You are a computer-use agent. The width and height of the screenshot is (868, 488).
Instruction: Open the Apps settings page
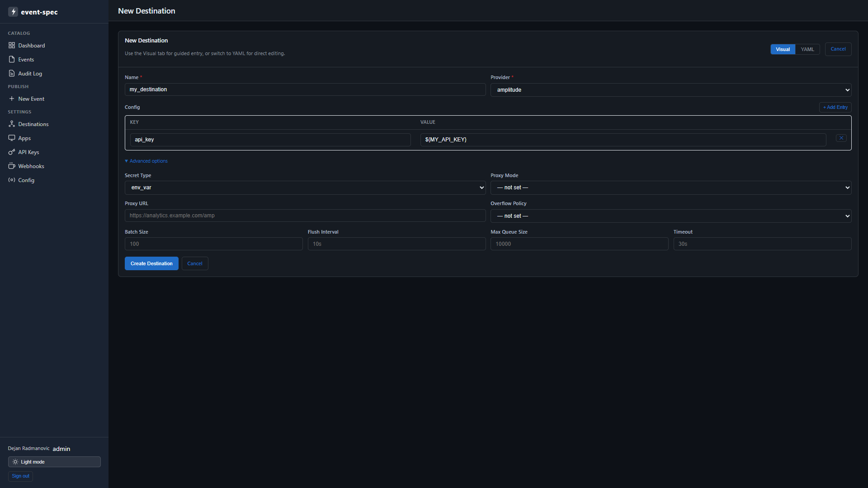click(24, 138)
